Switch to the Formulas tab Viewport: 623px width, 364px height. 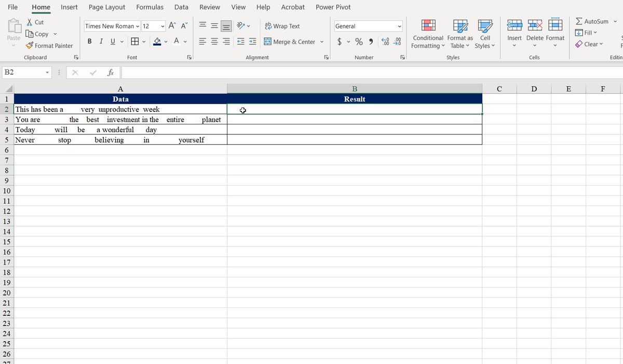click(x=150, y=7)
